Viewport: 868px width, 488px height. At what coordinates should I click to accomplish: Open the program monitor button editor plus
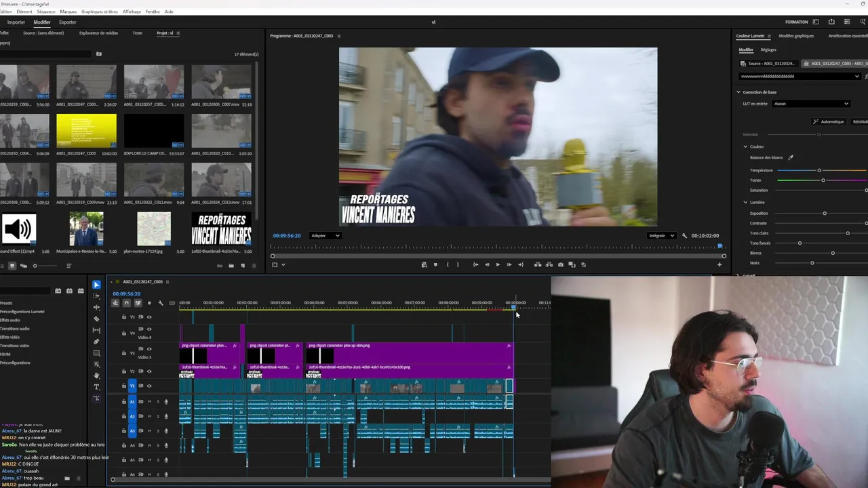719,265
